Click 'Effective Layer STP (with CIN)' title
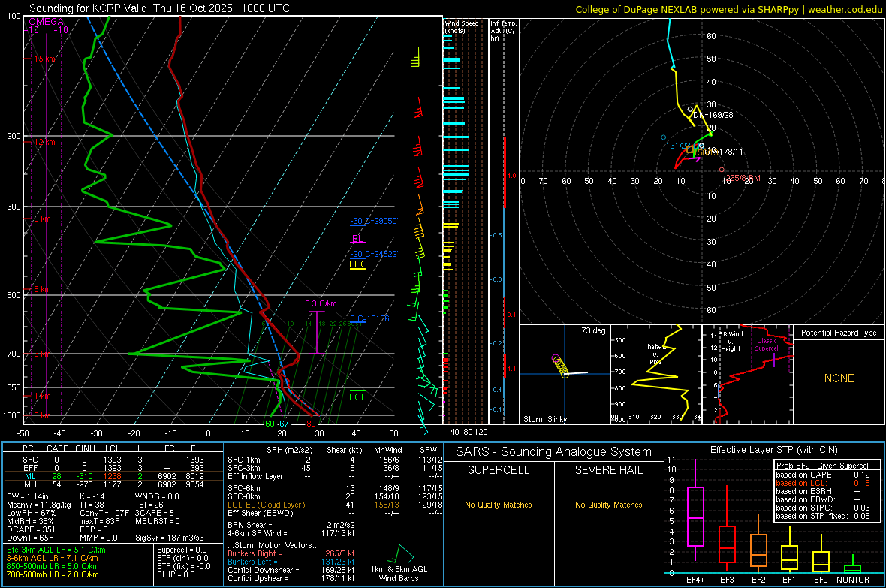 click(774, 450)
